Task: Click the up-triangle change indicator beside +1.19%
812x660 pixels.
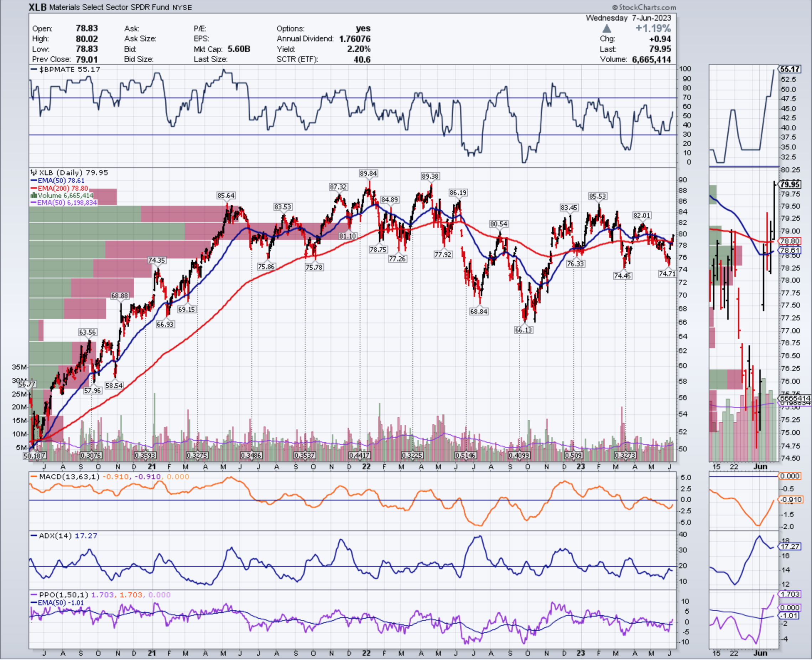Action: tap(607, 28)
